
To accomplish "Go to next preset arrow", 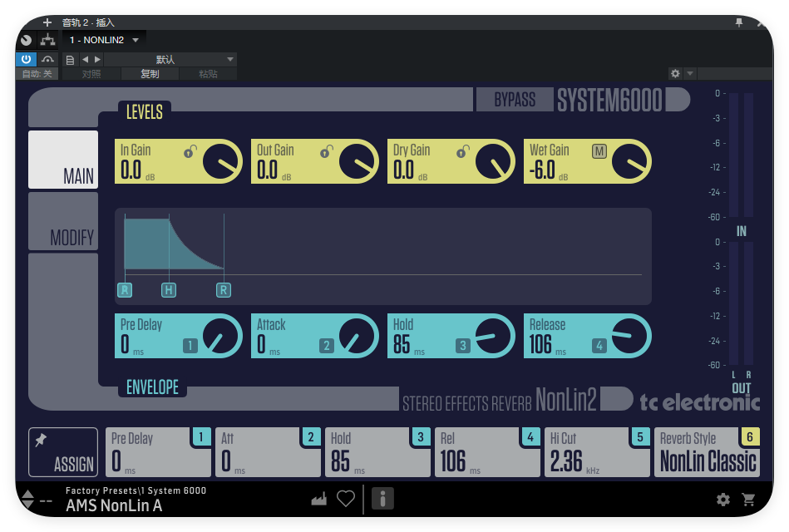I will click(x=97, y=59).
